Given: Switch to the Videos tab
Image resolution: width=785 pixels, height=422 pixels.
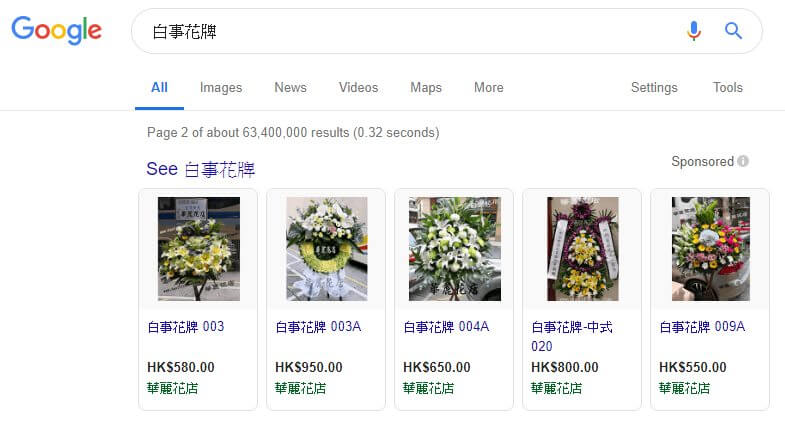Looking at the screenshot, I should coord(358,88).
